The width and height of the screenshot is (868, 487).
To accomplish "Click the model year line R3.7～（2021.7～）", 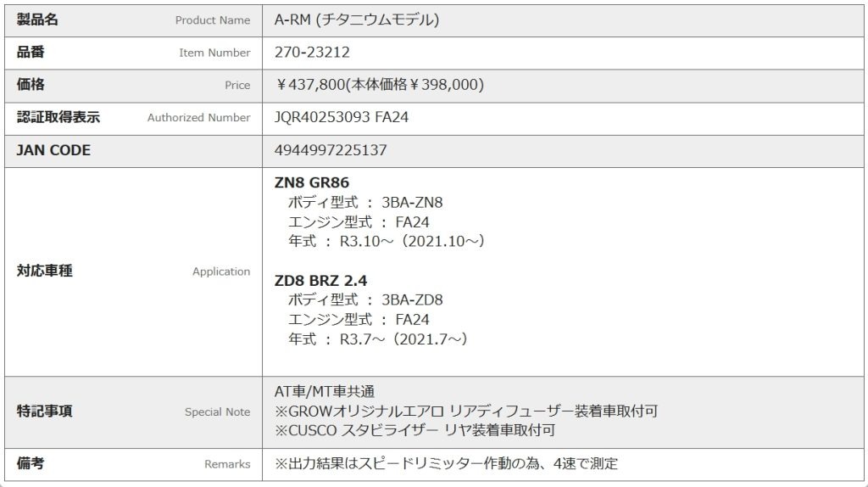I will (378, 339).
